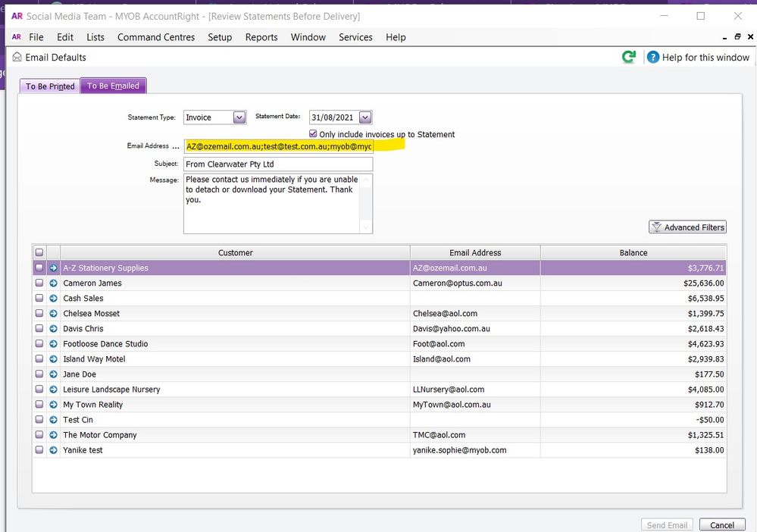The image size is (757, 532).
Task: Expand the Statement Type dropdown
Action: [239, 117]
